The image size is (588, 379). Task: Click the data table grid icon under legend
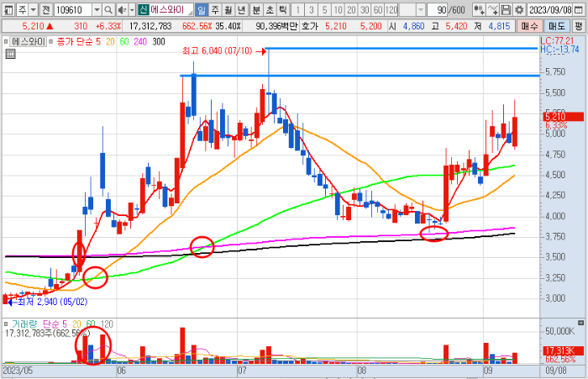point(10,54)
